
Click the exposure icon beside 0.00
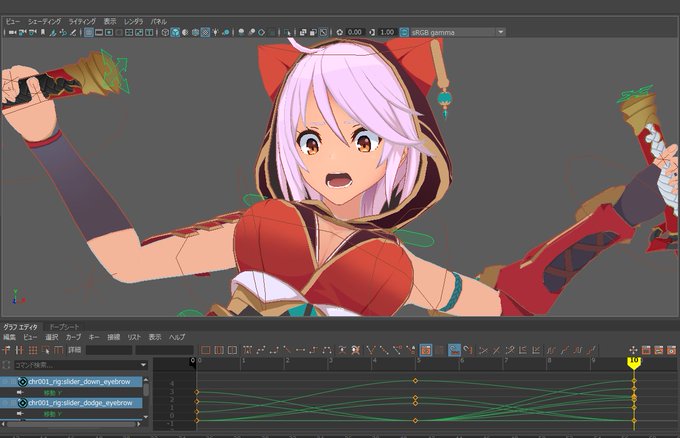[340, 32]
